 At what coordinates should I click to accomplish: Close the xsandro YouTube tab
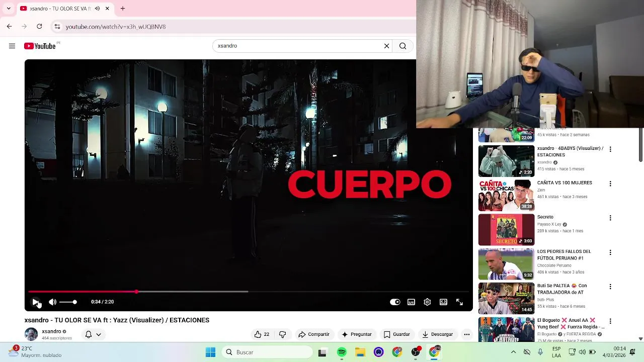pyautogui.click(x=107, y=9)
